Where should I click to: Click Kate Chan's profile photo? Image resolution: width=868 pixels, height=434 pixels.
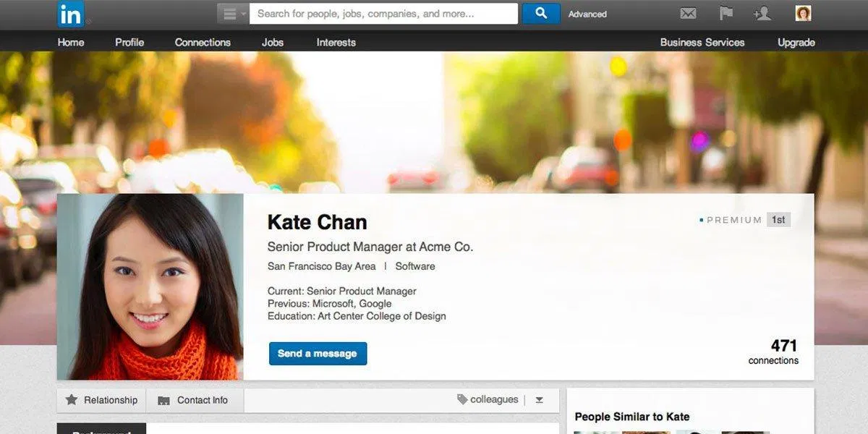150,286
